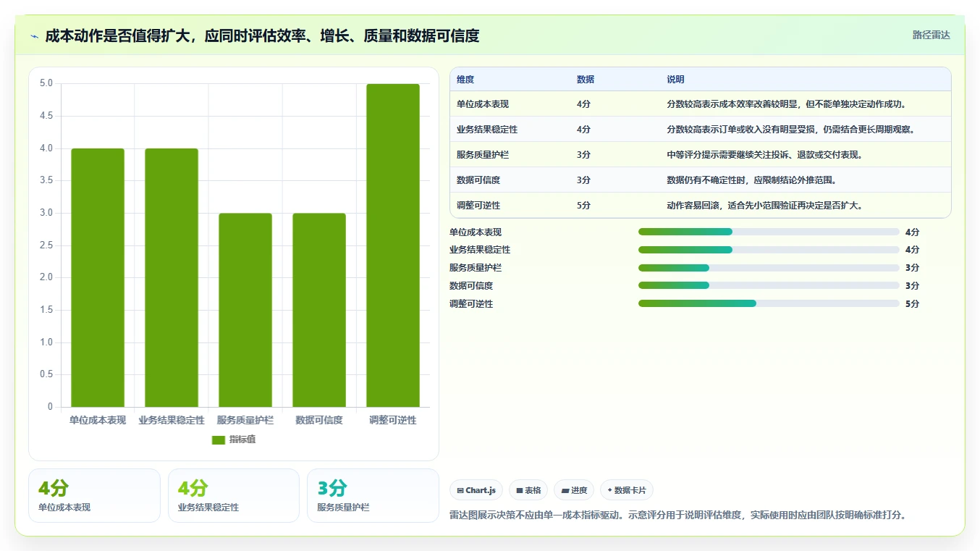Click the 表格 tag icon
This screenshot has height=551, width=980.
tap(520, 490)
